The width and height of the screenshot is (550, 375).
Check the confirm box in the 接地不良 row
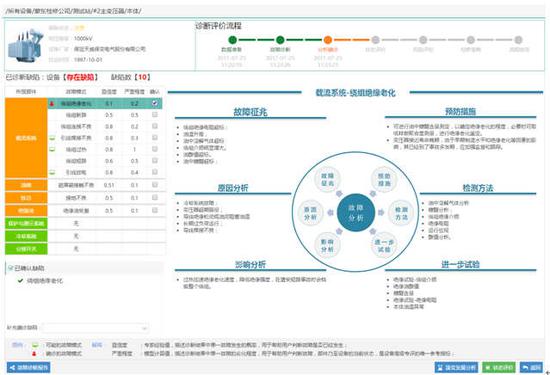(x=155, y=197)
